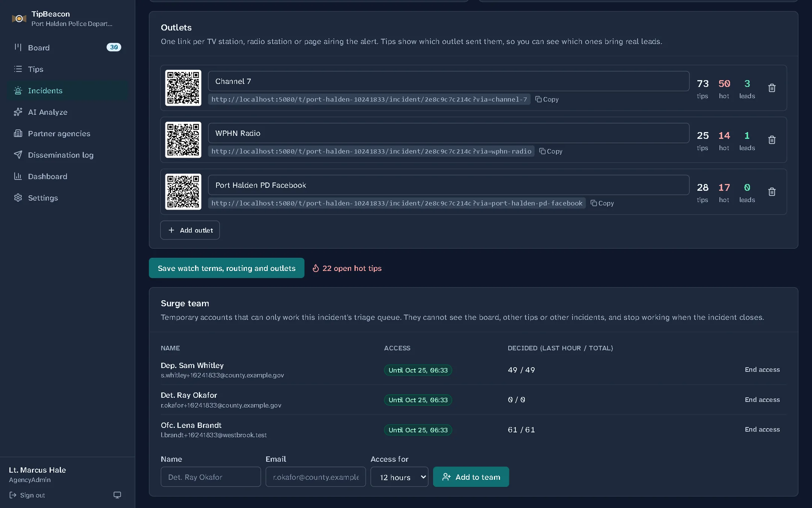Focus the surge team Email field
This screenshot has height=508, width=812.
[316, 477]
